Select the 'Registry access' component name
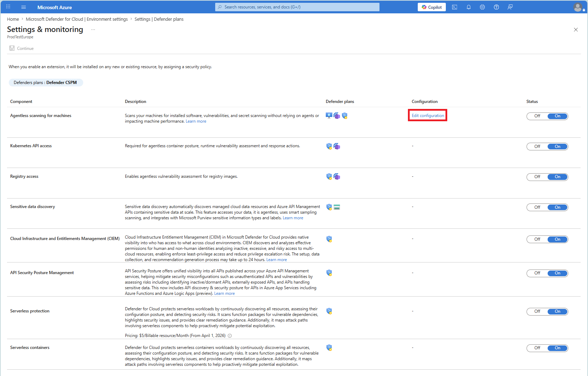 pyautogui.click(x=24, y=176)
